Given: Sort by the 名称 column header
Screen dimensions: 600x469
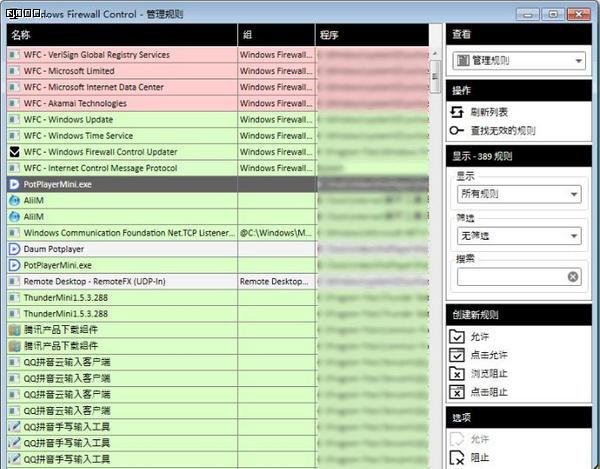Looking at the screenshot, I should point(122,35).
